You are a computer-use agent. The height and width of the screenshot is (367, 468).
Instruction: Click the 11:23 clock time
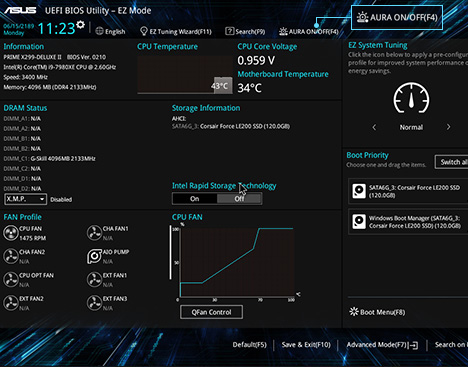click(56, 28)
